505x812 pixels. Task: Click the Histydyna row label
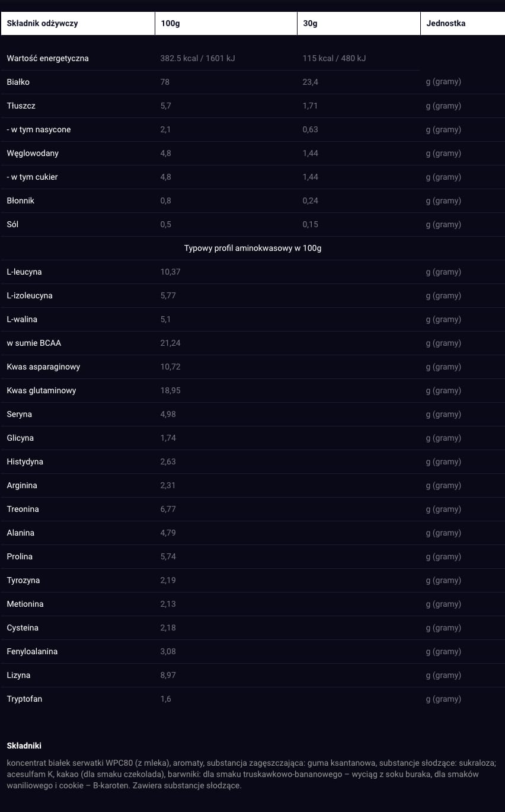coord(25,461)
